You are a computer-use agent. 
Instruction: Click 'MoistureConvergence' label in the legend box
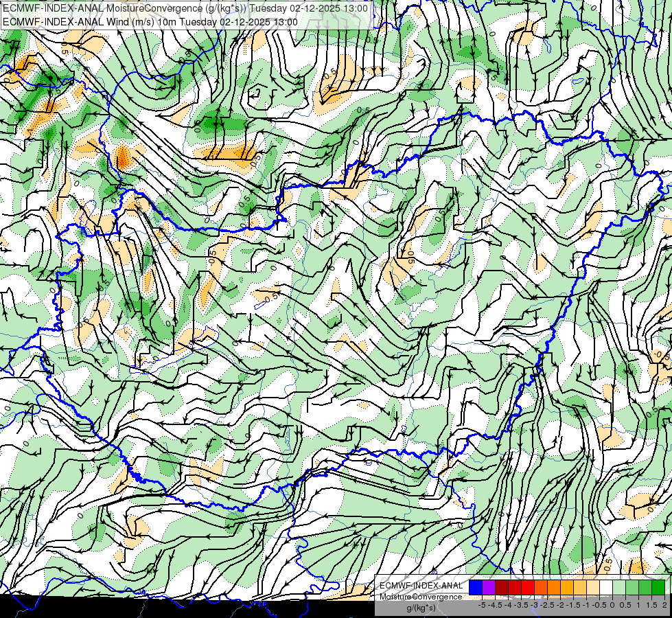pos(421,597)
